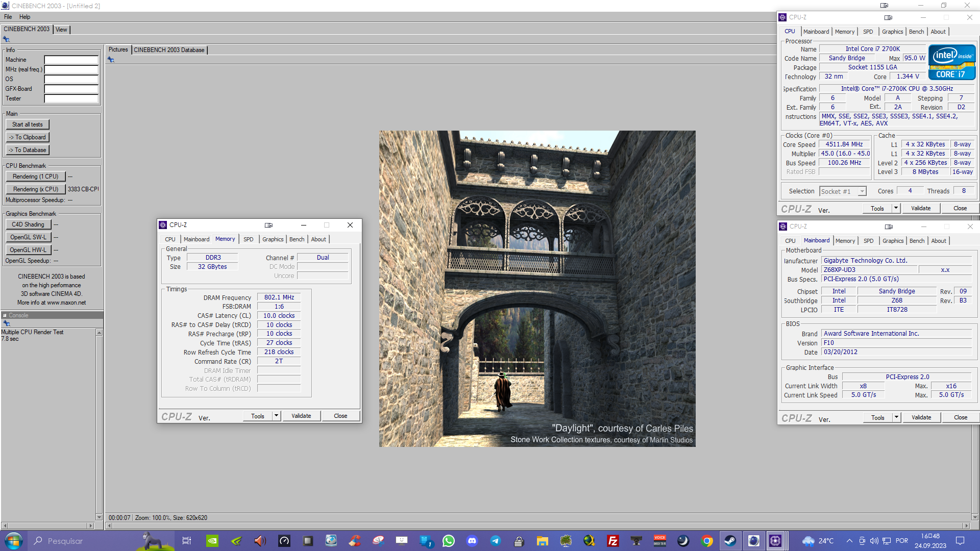
Task: Open Tools dropdown arrow in Mainboard CPU-Z window
Action: click(896, 417)
